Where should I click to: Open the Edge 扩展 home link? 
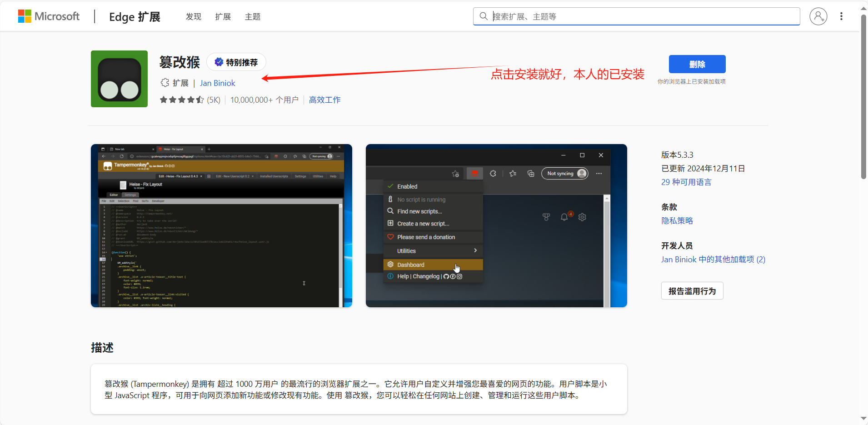tap(135, 17)
